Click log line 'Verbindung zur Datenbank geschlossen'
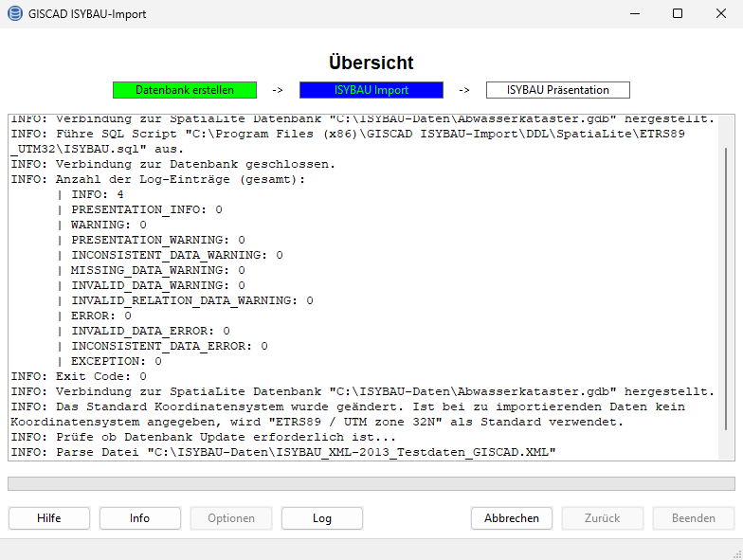 tap(172, 164)
